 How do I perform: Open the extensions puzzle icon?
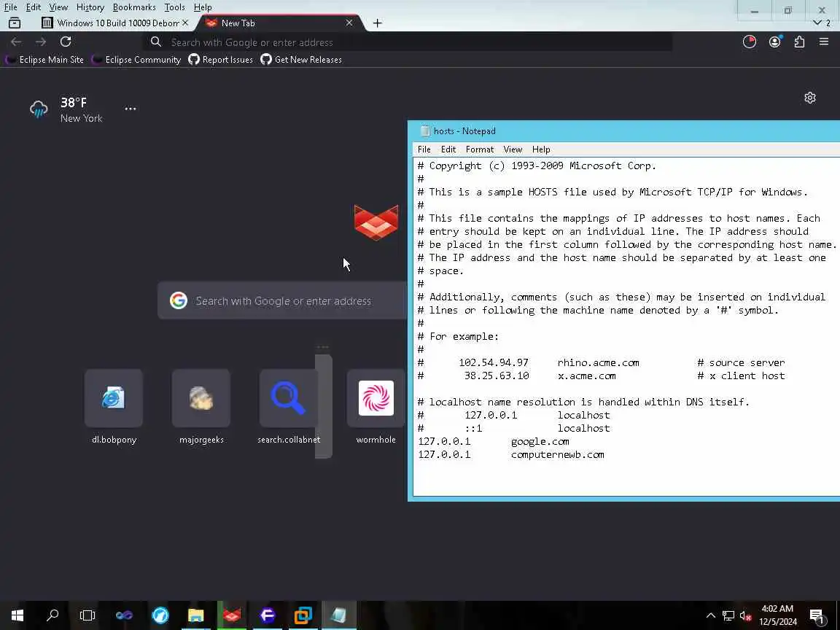(799, 42)
